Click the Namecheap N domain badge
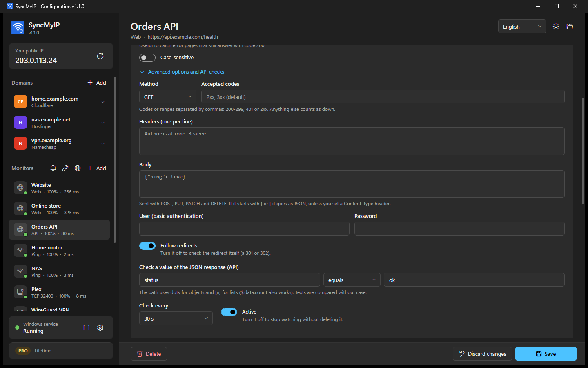Screen dimensions: 588x368 20,143
